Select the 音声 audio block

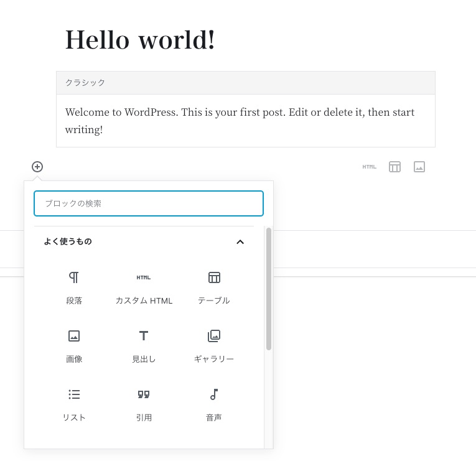tap(213, 405)
